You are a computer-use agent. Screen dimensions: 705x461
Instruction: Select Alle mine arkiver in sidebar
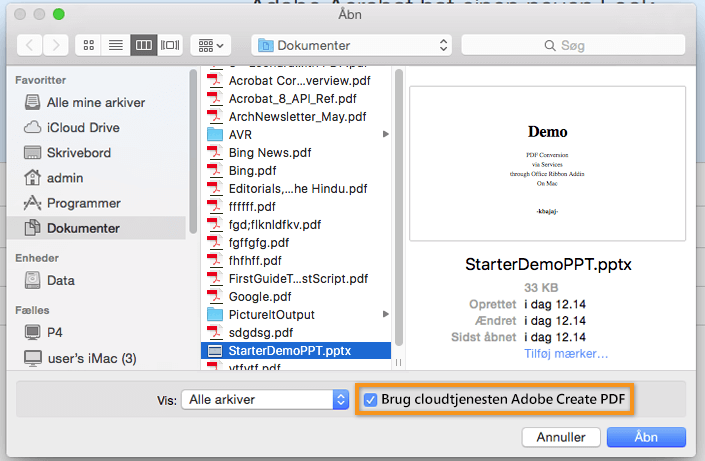tap(96, 103)
